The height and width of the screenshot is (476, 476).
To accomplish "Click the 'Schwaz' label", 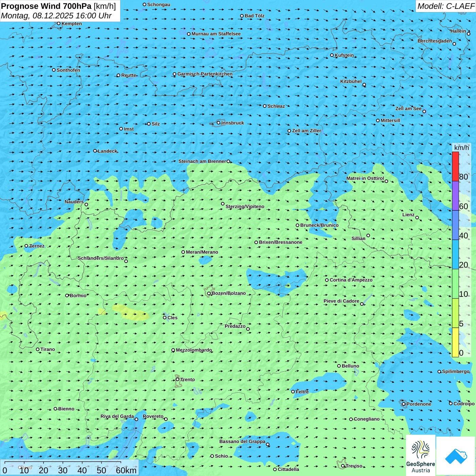I will click(x=276, y=106).
